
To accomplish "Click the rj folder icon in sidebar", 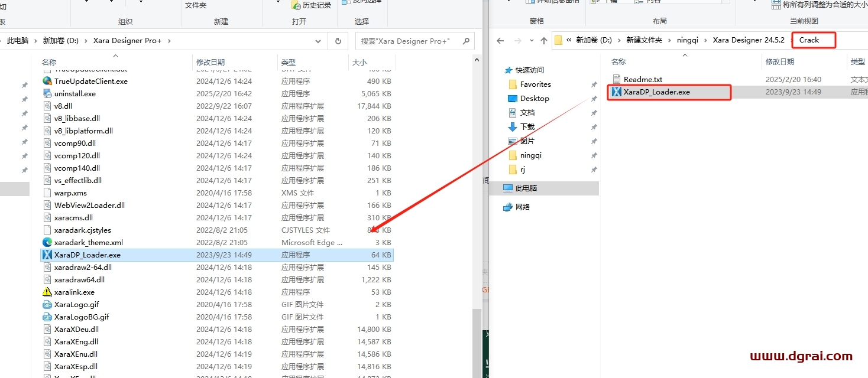I will (x=513, y=169).
